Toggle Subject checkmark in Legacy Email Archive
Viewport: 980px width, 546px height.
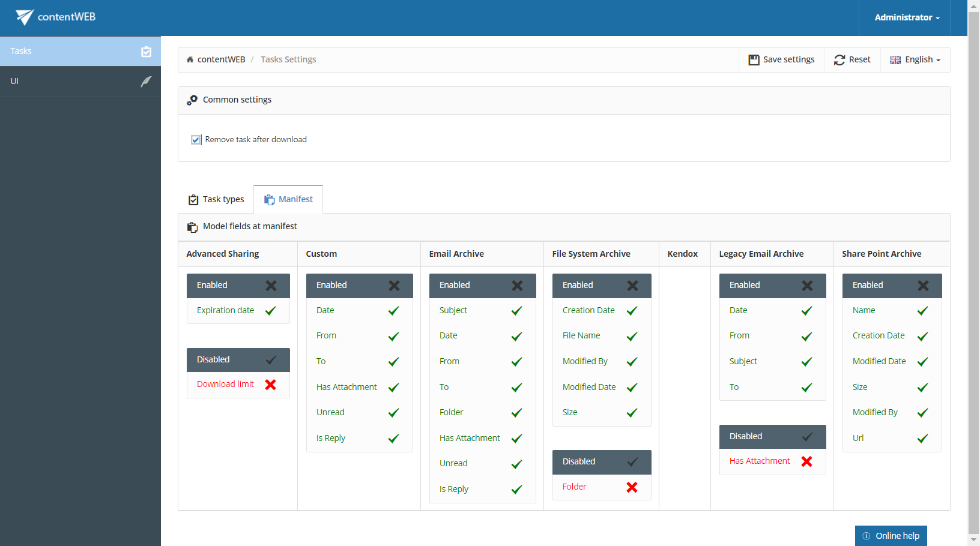(x=807, y=362)
